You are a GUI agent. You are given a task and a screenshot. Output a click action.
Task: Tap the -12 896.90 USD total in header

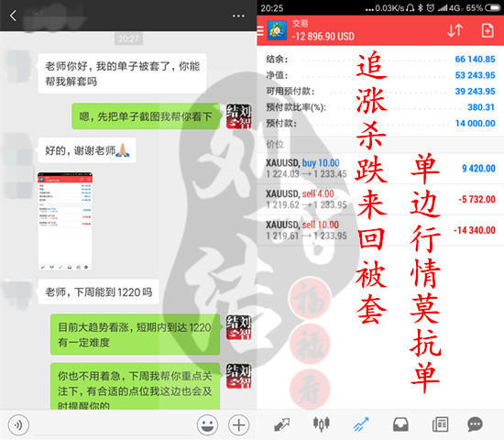(x=323, y=36)
